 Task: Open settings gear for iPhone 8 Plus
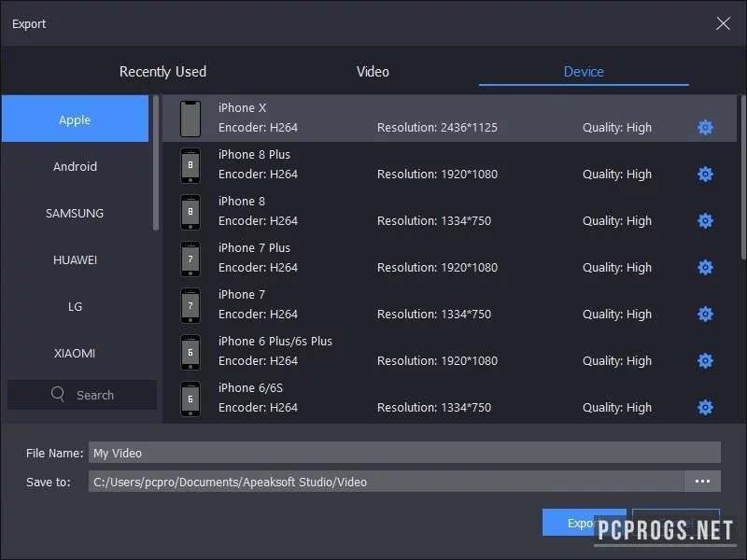(x=705, y=174)
